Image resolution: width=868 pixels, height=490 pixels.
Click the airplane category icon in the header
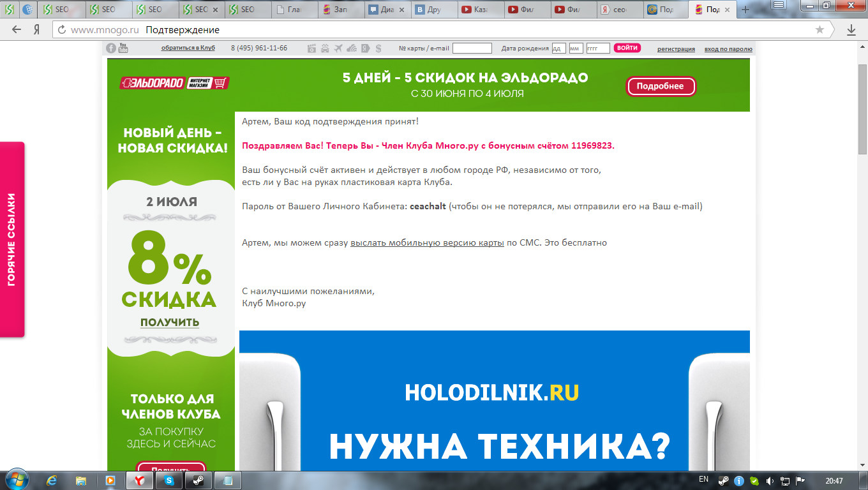(x=338, y=48)
